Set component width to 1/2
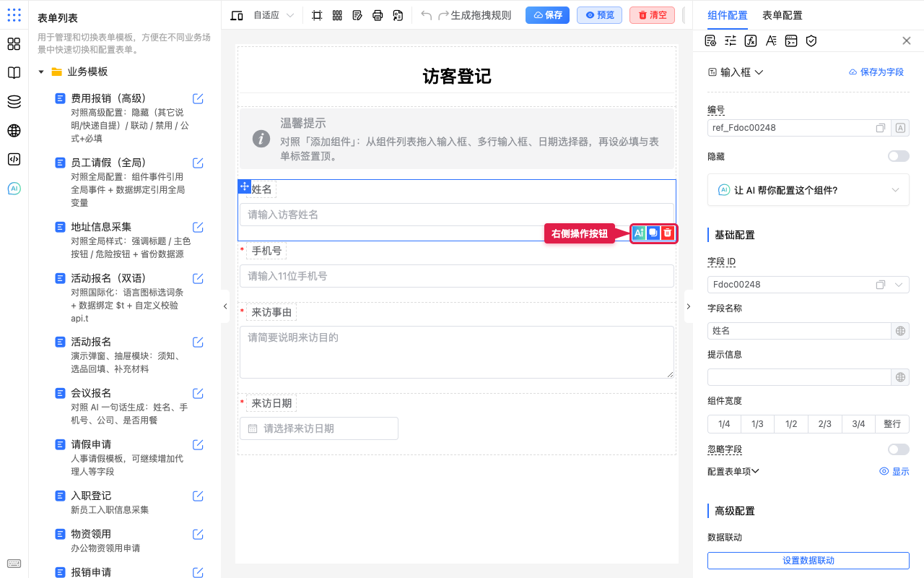The width and height of the screenshot is (924, 578). point(791,424)
